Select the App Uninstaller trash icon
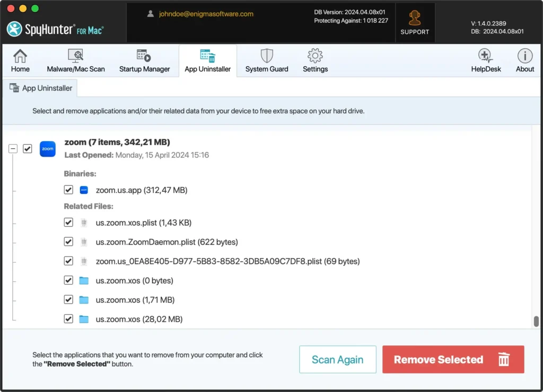 207,56
